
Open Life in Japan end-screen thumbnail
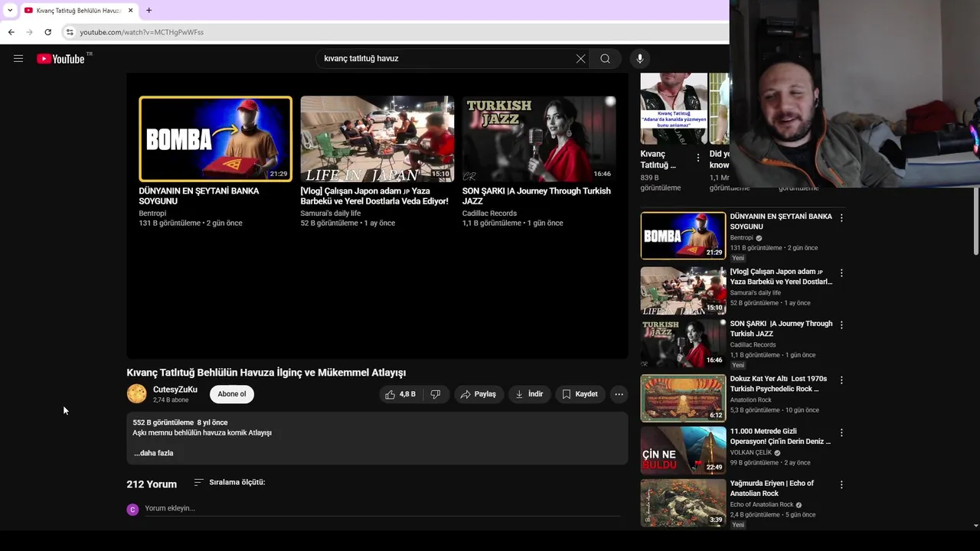(377, 139)
